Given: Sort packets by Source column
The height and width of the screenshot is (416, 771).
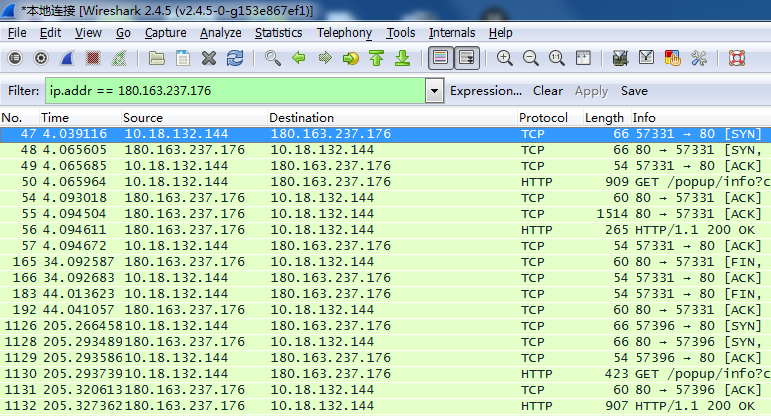Looking at the screenshot, I should (194, 118).
